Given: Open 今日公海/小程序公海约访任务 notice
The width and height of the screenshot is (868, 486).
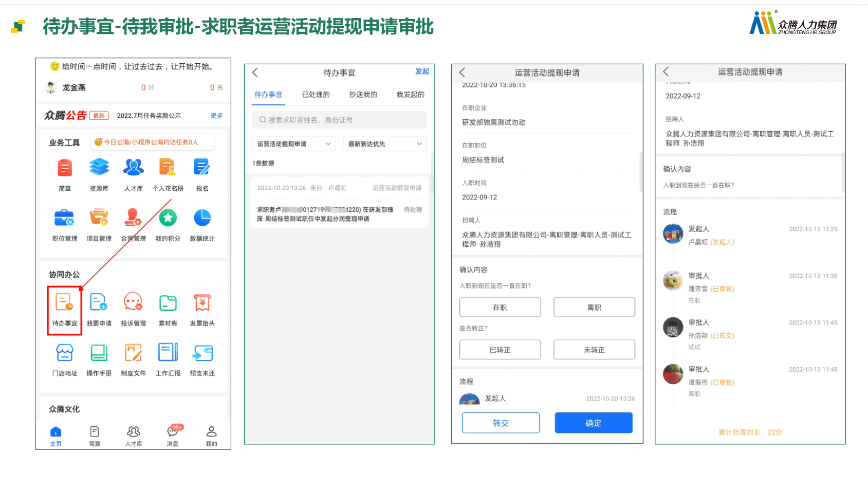Looking at the screenshot, I should coord(152,142).
